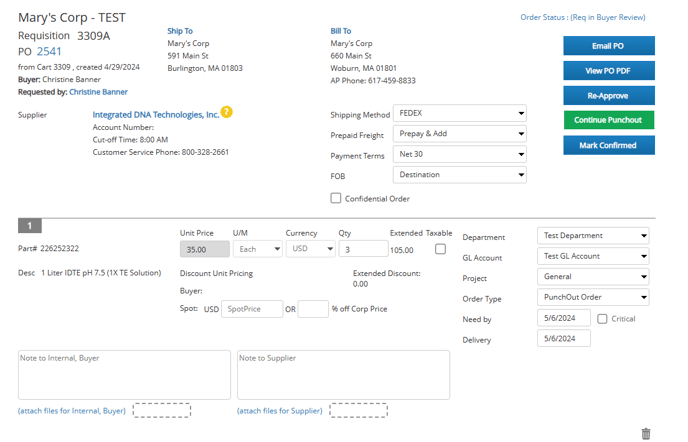
Task: Open the Order Type PunchOut Order dropdown
Action: (593, 297)
